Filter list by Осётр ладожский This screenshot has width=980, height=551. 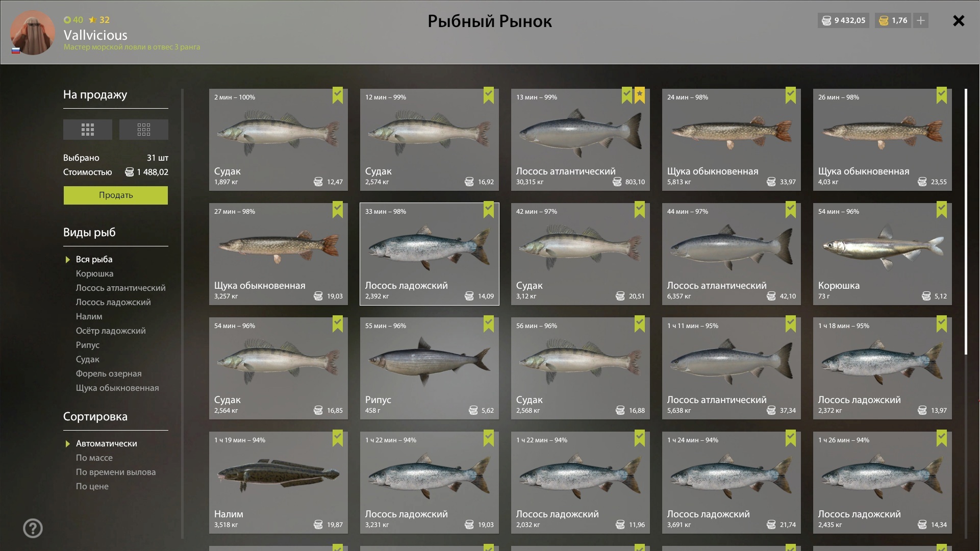[x=111, y=331]
